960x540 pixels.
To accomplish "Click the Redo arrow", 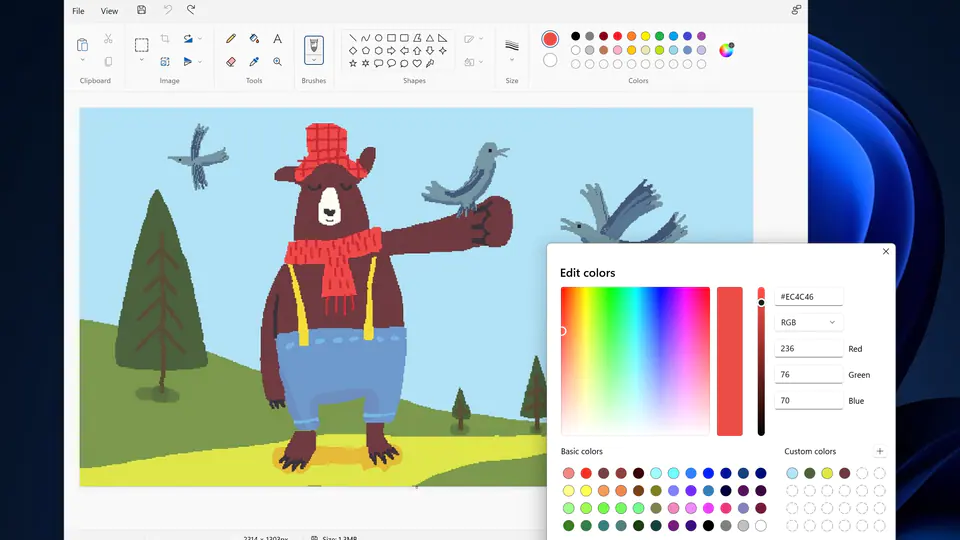I will click(192, 10).
